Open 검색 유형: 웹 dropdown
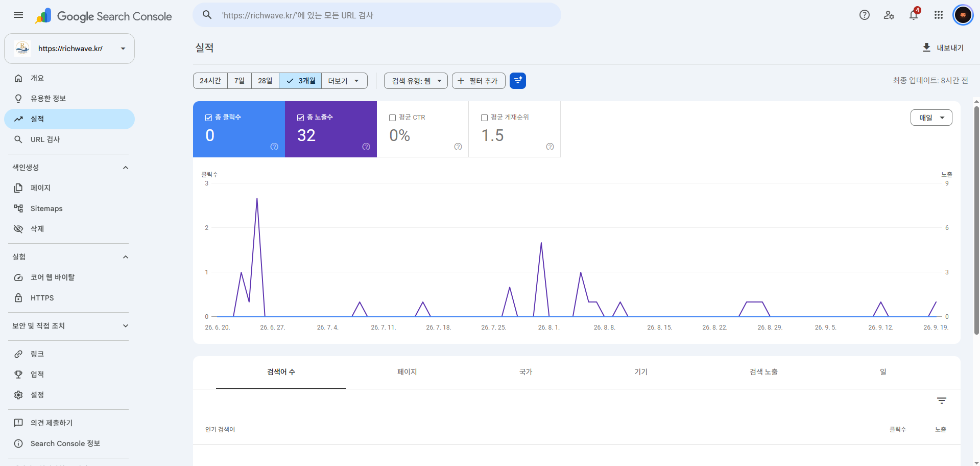 416,81
